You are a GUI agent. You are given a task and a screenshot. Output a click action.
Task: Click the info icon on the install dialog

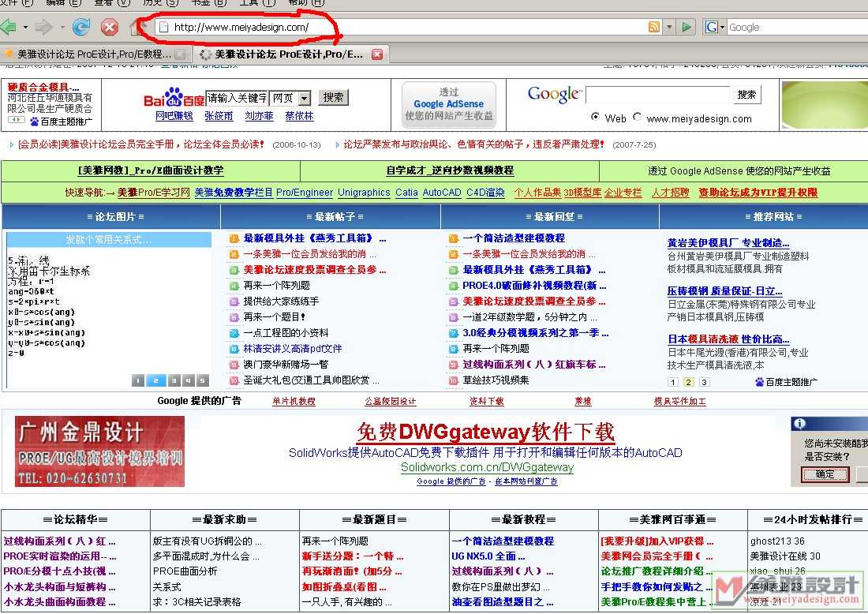(799, 424)
